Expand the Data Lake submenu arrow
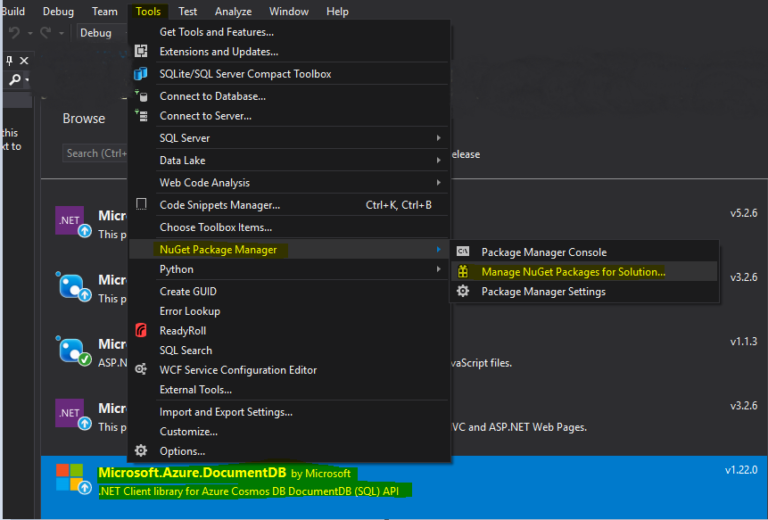 (x=438, y=160)
